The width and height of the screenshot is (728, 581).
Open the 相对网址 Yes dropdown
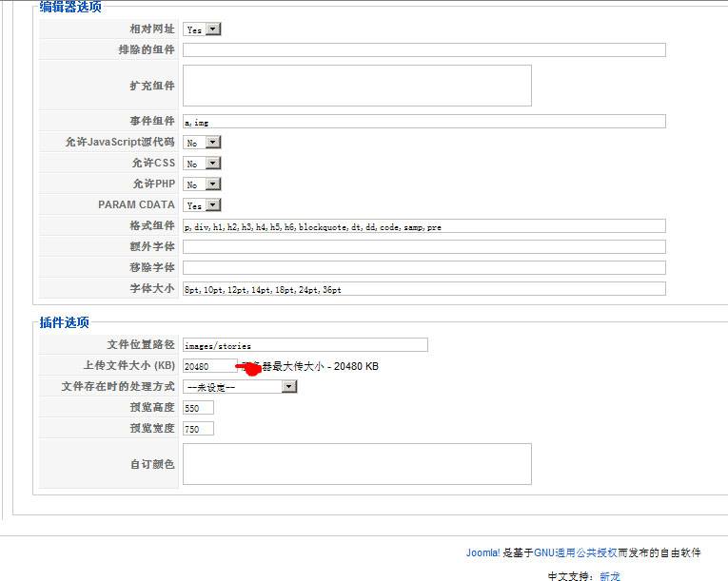pos(202,29)
